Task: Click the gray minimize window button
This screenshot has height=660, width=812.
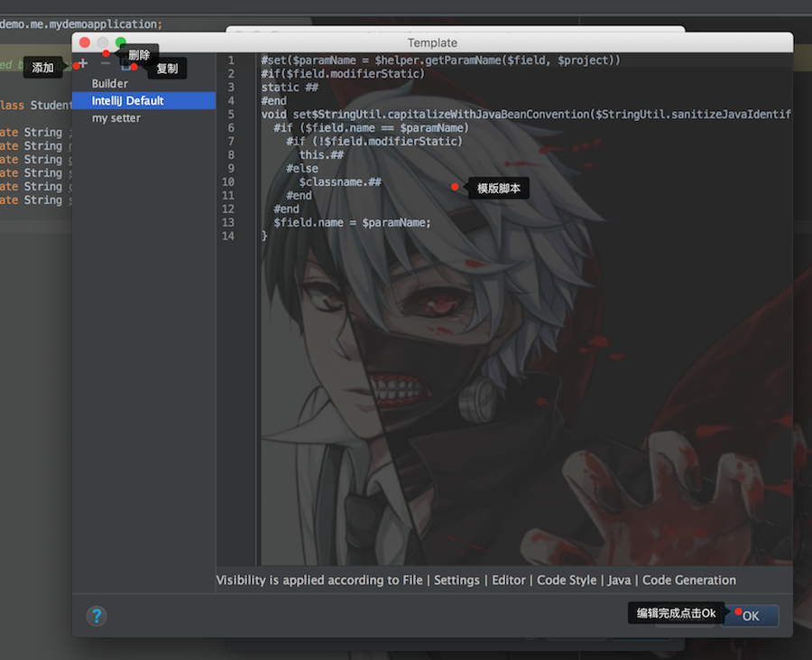Action: pos(103,42)
